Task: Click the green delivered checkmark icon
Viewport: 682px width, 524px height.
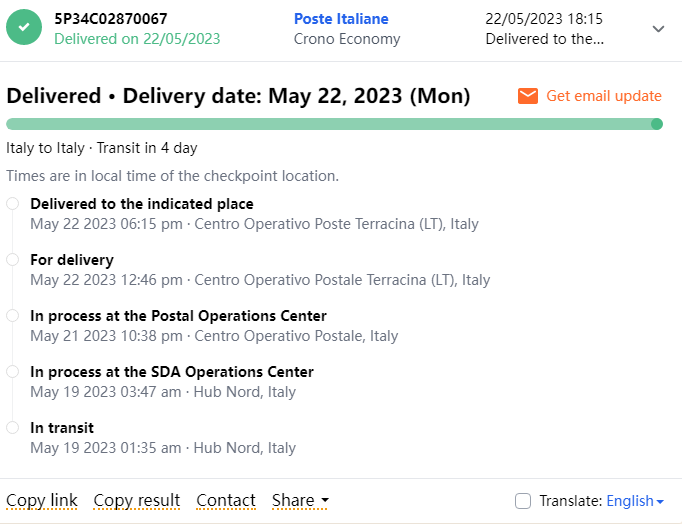Action: coord(24,29)
